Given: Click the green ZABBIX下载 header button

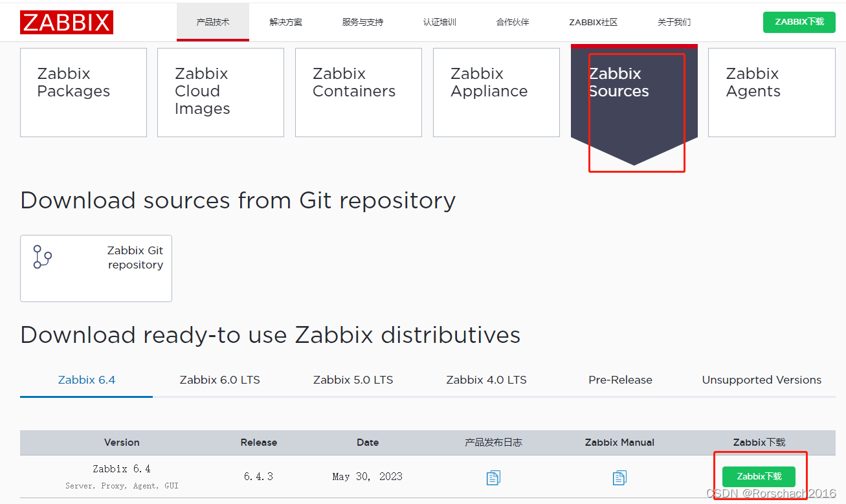Looking at the screenshot, I should (799, 22).
